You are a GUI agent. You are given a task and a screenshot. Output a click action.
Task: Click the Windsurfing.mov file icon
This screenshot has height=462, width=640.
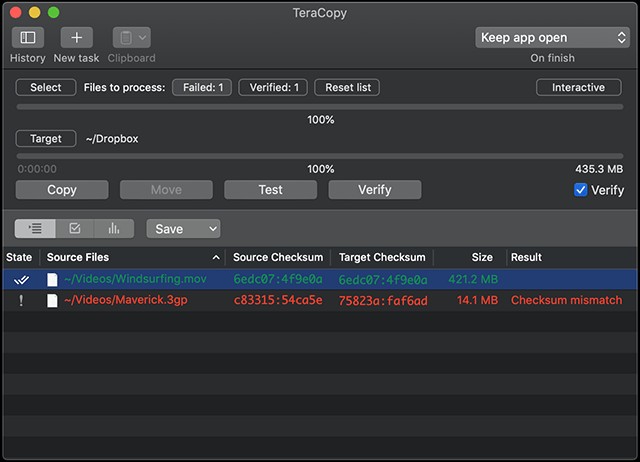pyautogui.click(x=53, y=280)
